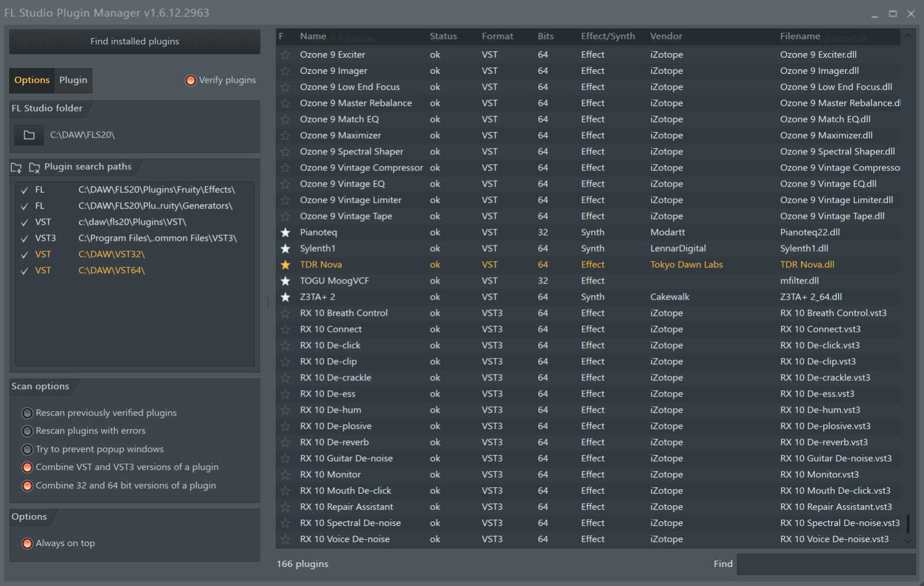Image resolution: width=924 pixels, height=586 pixels.
Task: Select Pianoteq22.dll filename
Action: tap(810, 233)
